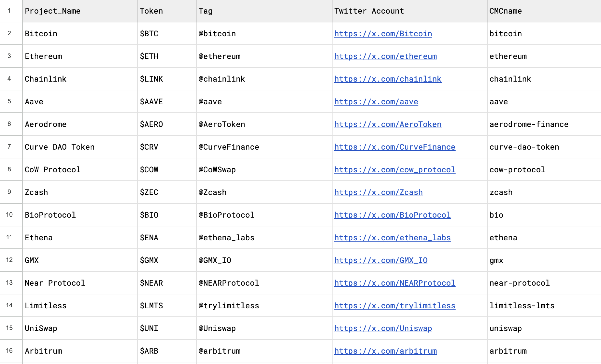Click the ethereum x.com hyperlink
The image size is (601, 364).
point(385,56)
